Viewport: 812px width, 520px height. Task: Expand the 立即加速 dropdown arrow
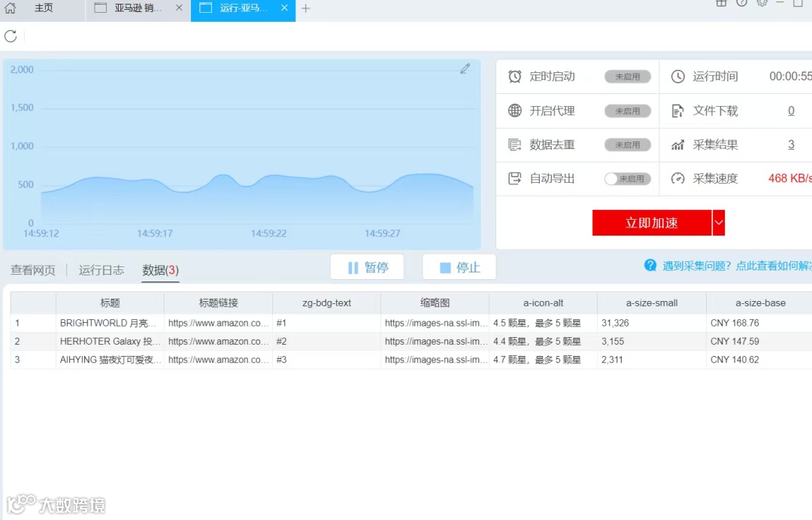(719, 223)
